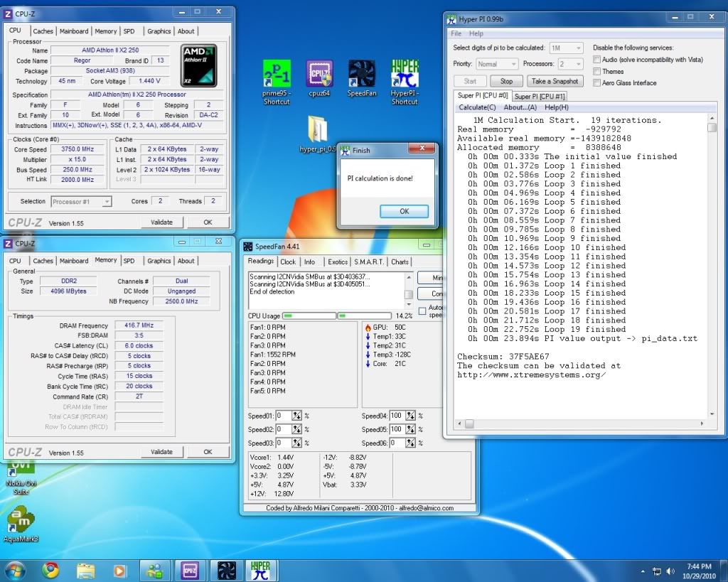This screenshot has width=728, height=582.
Task: Open the digits of pi dropdown
Action: point(566,48)
